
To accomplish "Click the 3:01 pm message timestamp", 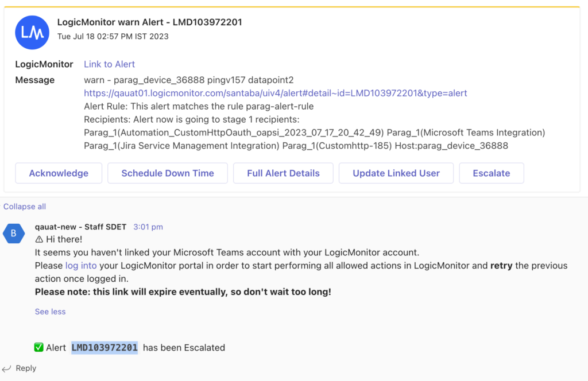I will 148,227.
